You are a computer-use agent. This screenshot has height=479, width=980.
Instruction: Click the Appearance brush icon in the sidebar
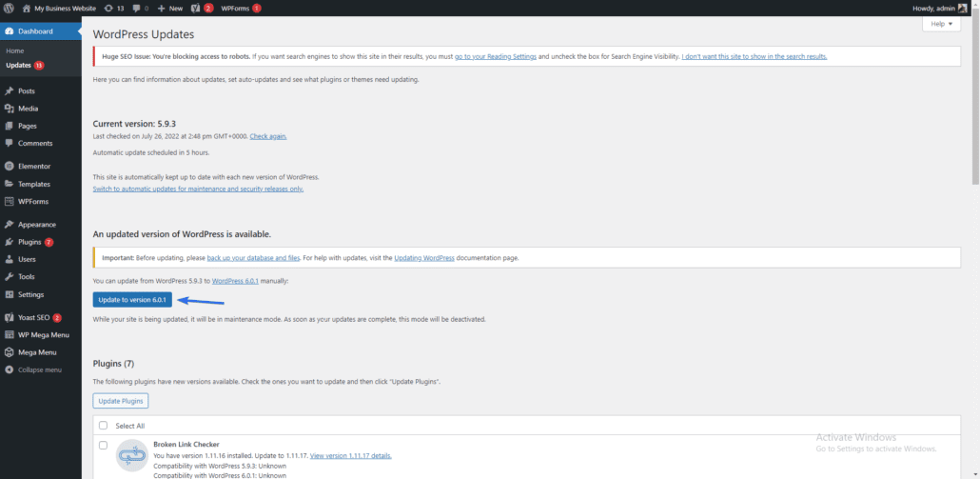click(x=9, y=225)
